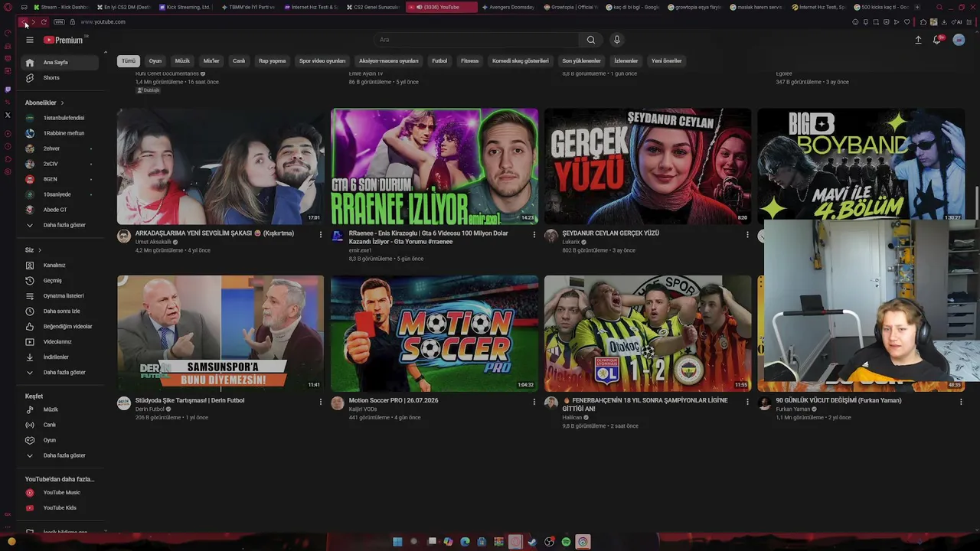Open the Lukarix channel link
Viewport: 980px width, 551px height.
tap(571, 242)
